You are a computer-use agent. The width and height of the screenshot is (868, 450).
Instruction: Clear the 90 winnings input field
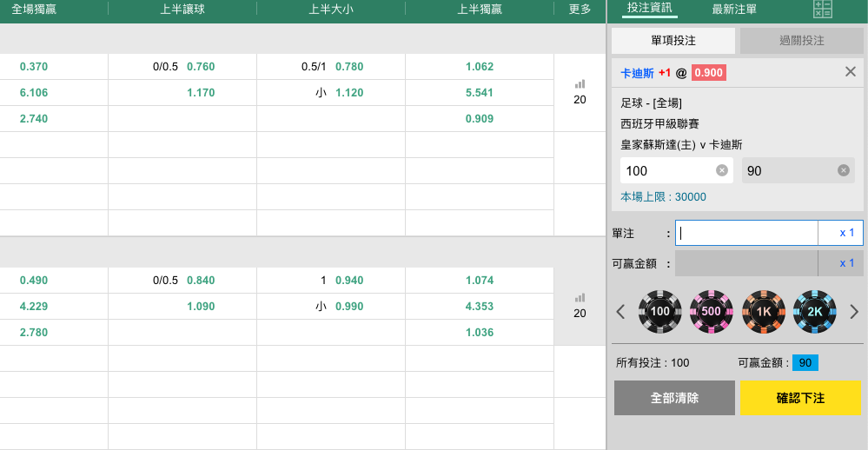pyautogui.click(x=843, y=171)
